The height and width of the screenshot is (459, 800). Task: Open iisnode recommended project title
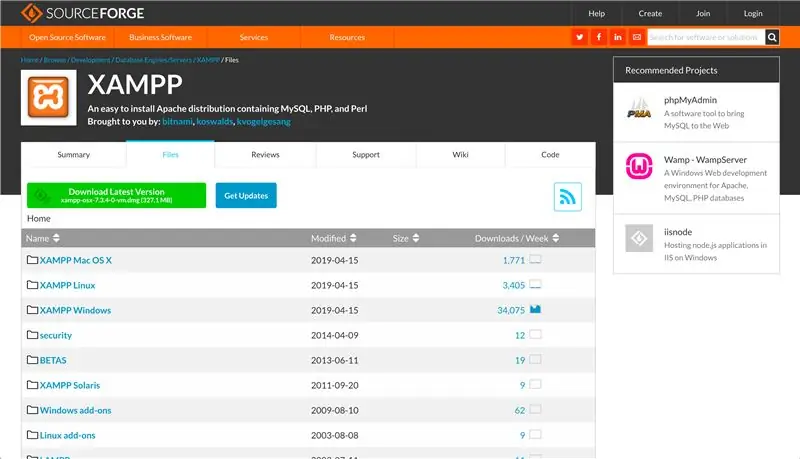coord(678,232)
